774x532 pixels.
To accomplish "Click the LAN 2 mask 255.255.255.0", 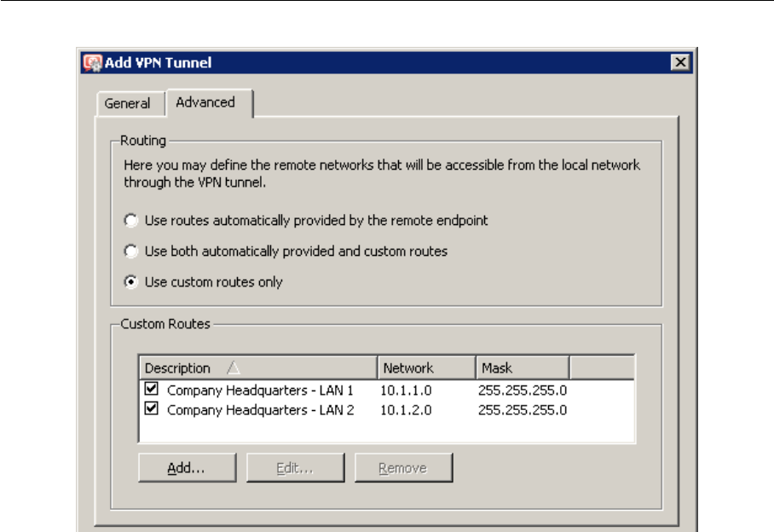I will point(523,410).
